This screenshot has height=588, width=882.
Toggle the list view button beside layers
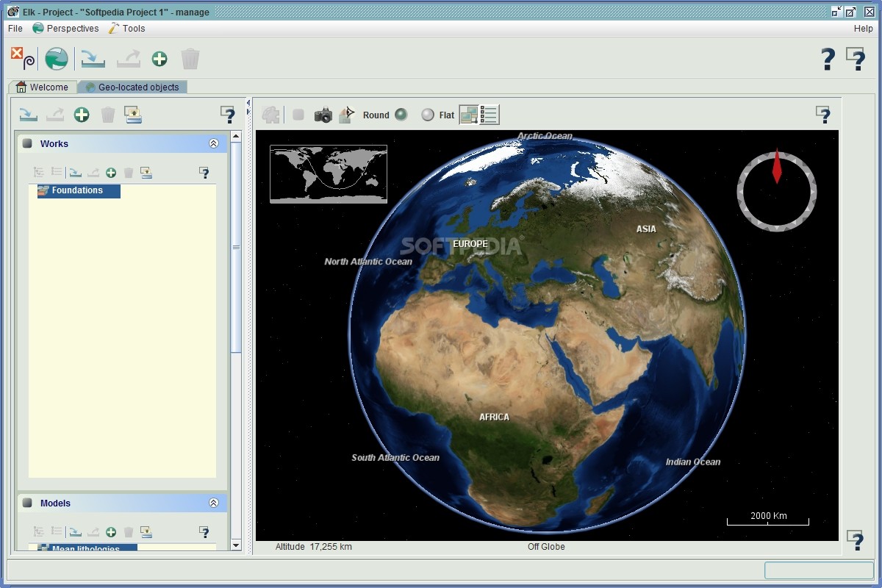[490, 115]
